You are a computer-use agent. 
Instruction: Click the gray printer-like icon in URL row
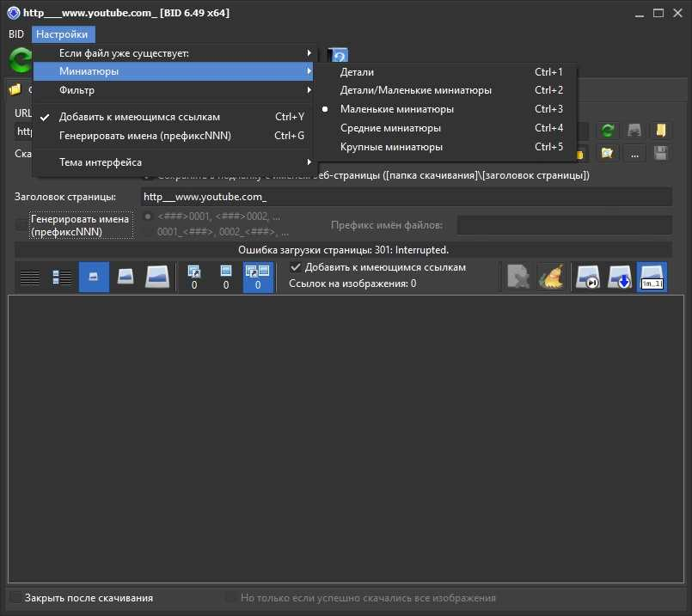pyautogui.click(x=634, y=130)
